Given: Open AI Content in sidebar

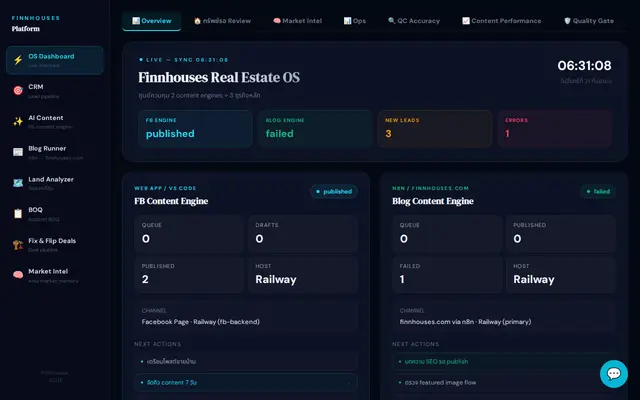Looking at the screenshot, I should tap(55, 122).
